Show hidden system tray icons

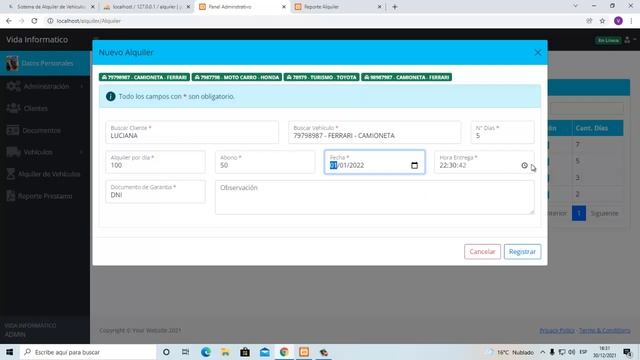click(x=542, y=352)
